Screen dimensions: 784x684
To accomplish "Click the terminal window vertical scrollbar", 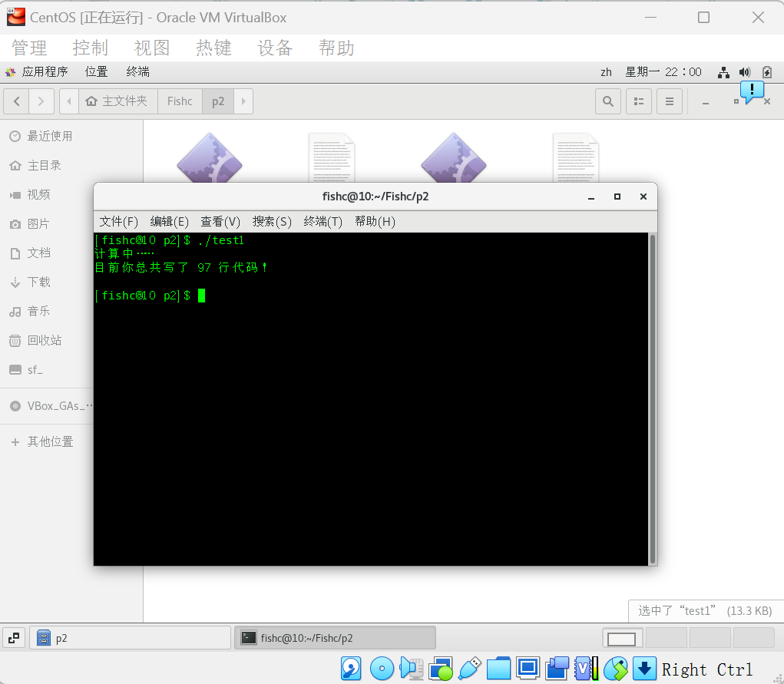I will (x=653, y=398).
